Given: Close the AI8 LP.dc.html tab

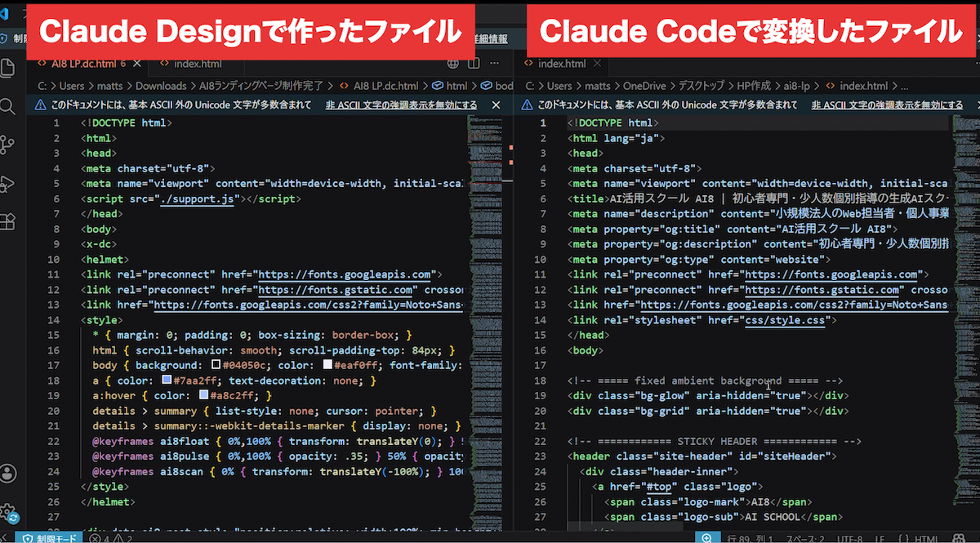Looking at the screenshot, I should [137, 64].
